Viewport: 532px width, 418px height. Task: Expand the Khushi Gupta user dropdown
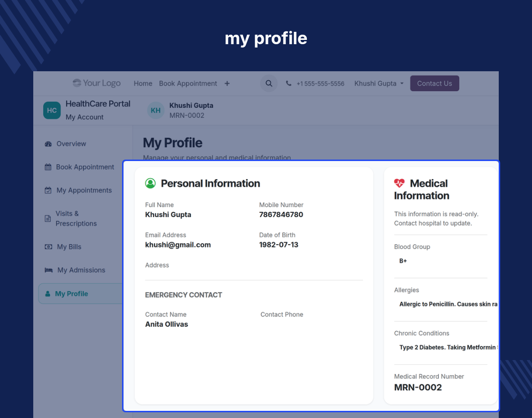coord(379,84)
